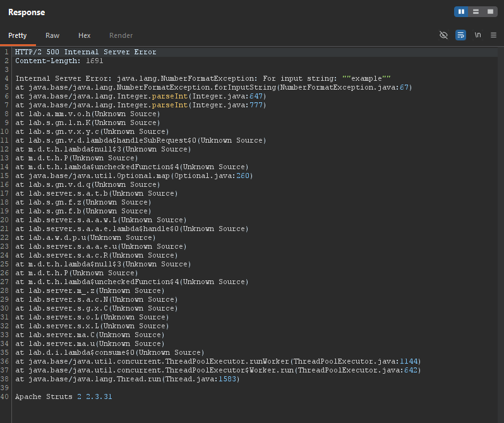Click the ThreadPoolExecutor$Worker.run stack line
The height and width of the screenshot is (423, 504).
coord(218,370)
